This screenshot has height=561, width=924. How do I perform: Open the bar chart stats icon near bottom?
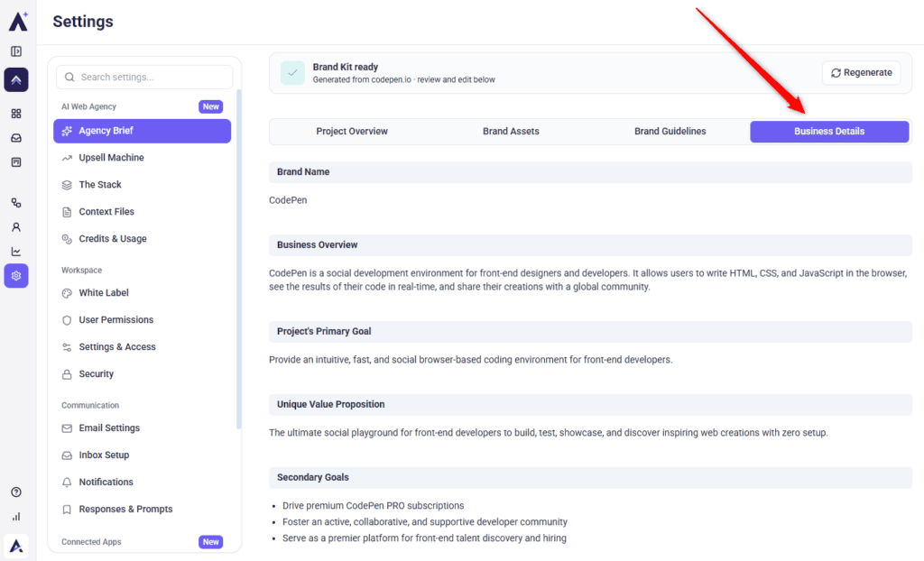pos(16,517)
